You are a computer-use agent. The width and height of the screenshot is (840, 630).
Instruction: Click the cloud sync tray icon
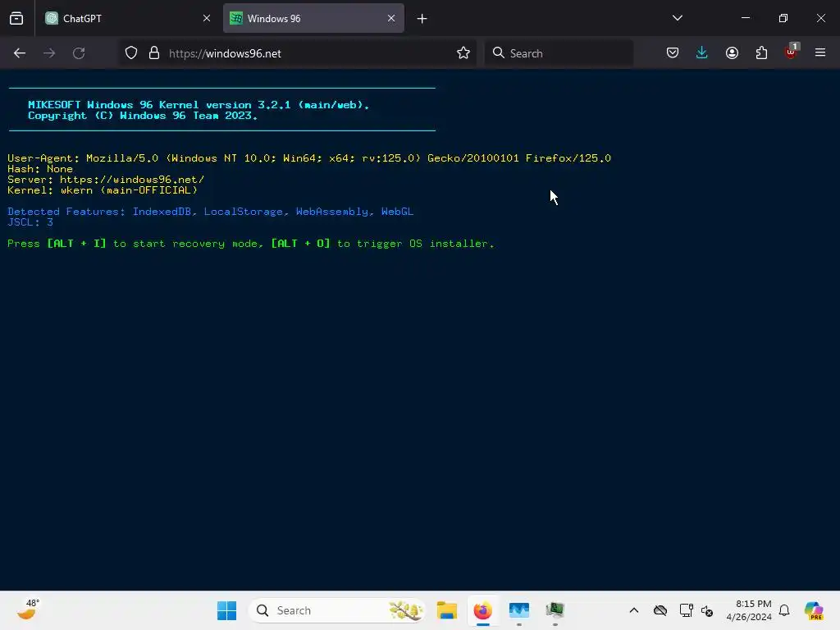[660, 610]
